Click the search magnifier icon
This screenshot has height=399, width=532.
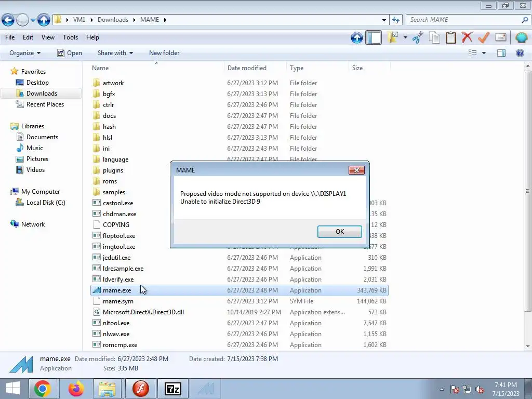(525, 20)
